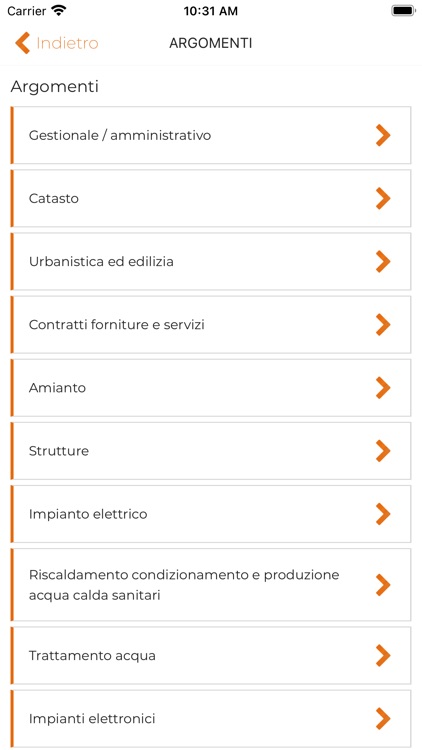
Task: Choose Impianto elettrico entry
Action: [211, 514]
